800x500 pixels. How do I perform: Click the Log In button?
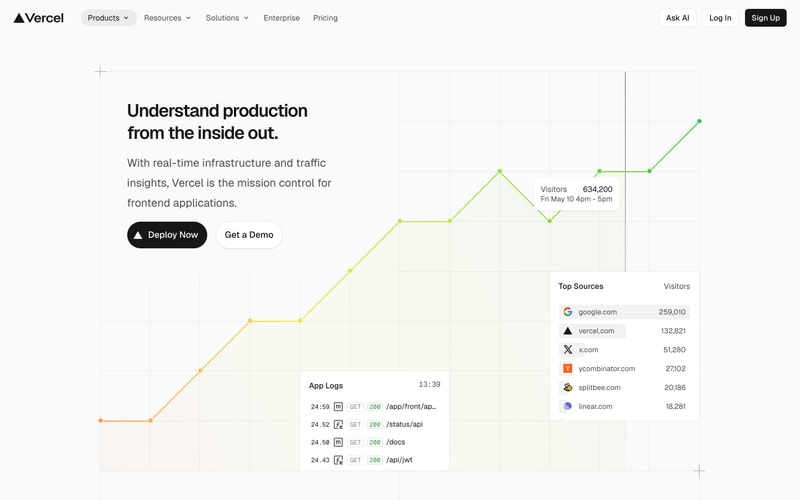pyautogui.click(x=720, y=18)
